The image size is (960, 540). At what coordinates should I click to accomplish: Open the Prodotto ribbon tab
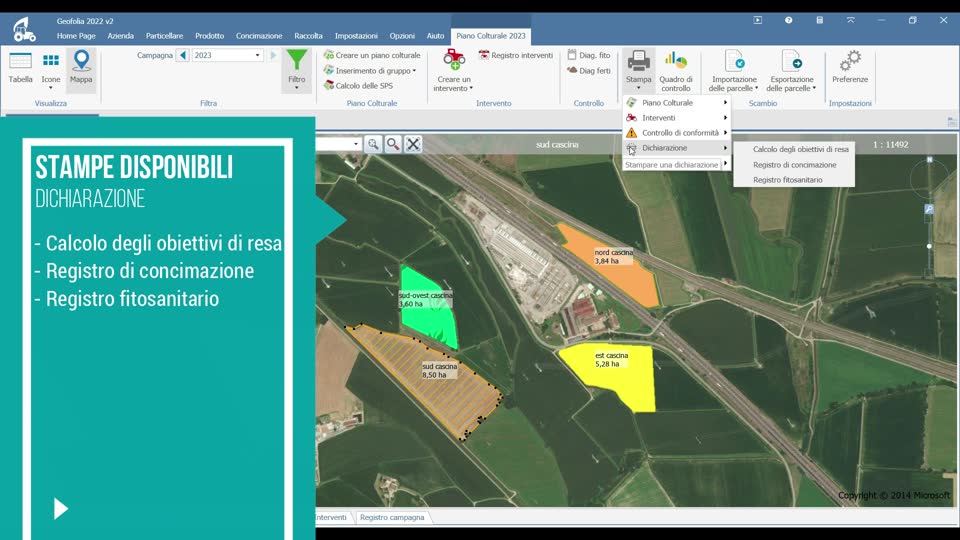[209, 36]
